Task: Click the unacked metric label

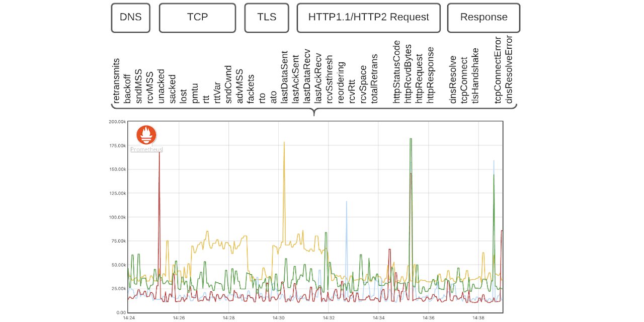Action: coord(161,87)
